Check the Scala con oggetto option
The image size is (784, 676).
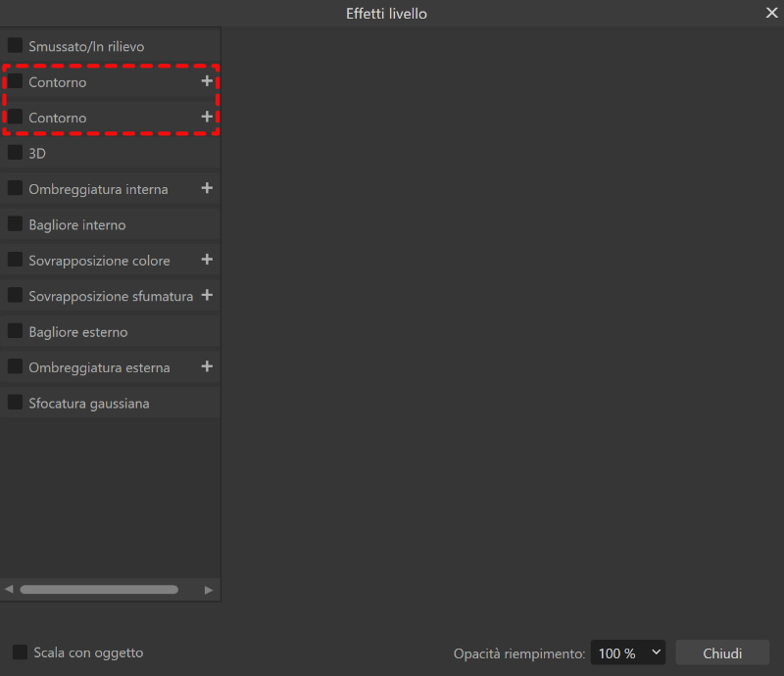[x=20, y=652]
